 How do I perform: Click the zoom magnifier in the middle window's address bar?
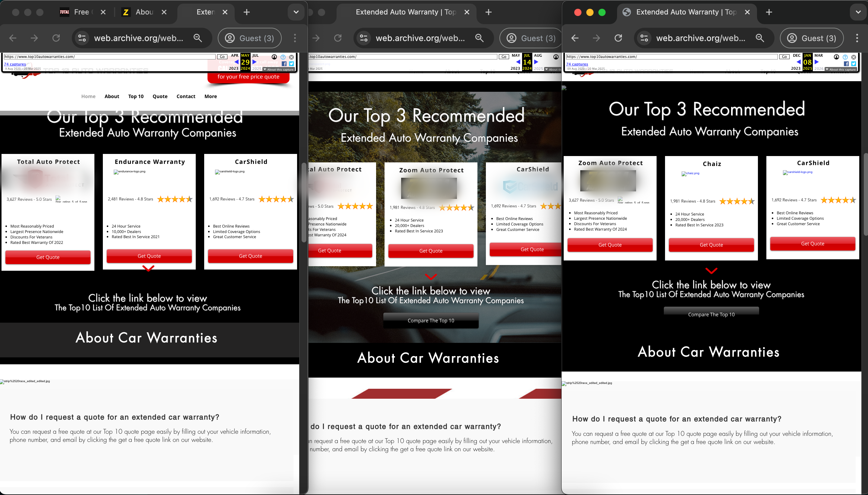click(479, 38)
